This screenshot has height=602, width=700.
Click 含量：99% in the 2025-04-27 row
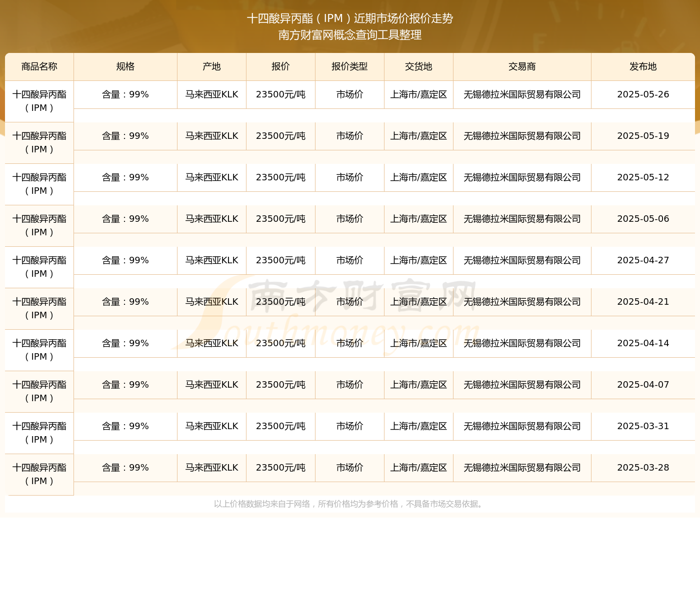coord(125,260)
